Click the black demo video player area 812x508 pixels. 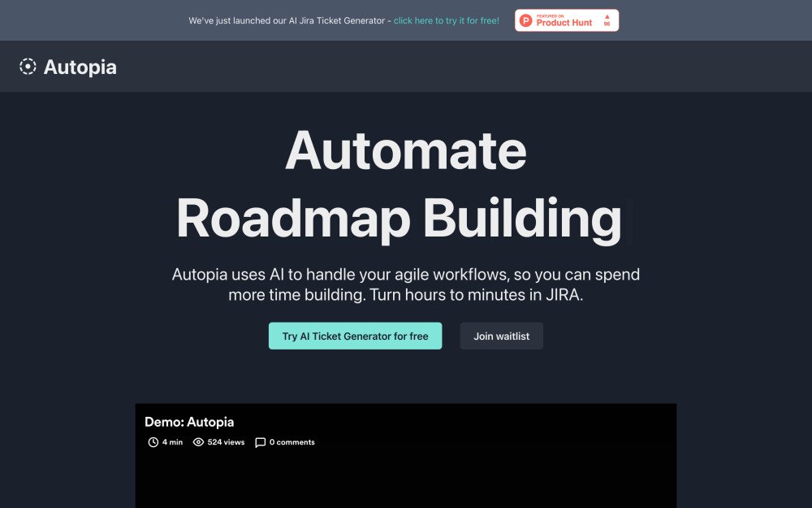pos(406,480)
